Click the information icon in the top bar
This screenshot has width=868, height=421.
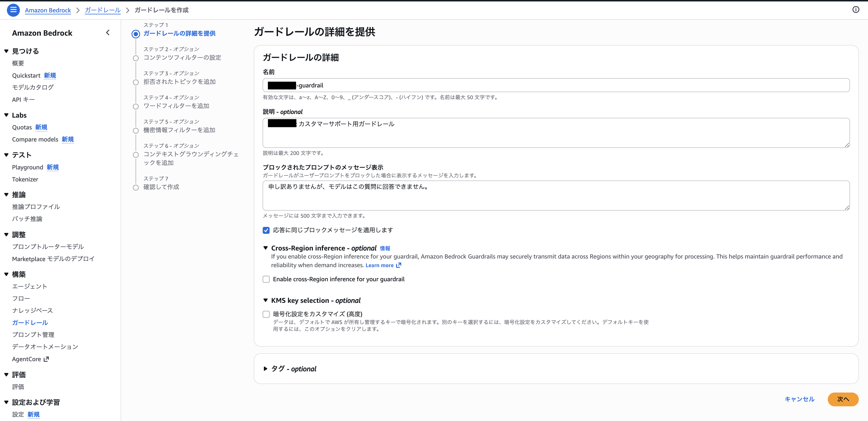(x=856, y=10)
